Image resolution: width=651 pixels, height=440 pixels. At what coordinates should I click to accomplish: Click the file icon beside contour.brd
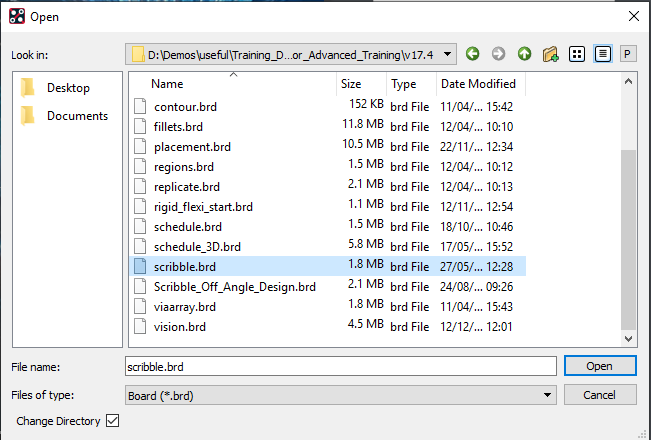click(x=140, y=107)
